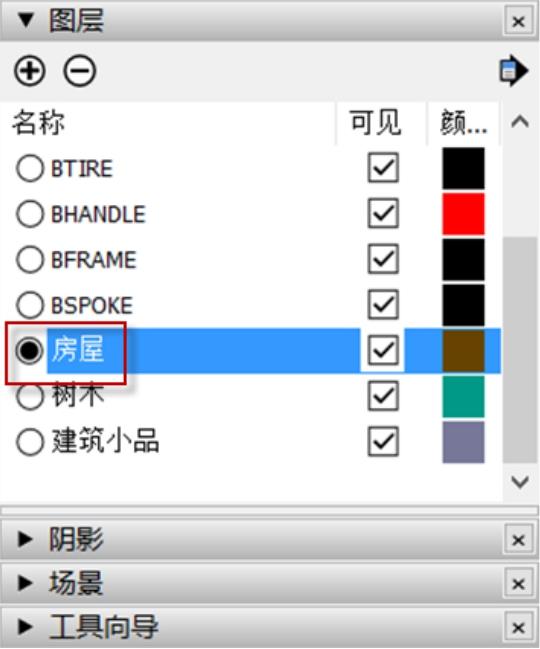Open the red color swatch of BHANDLE
This screenshot has width=540, height=649.
[x=463, y=214]
